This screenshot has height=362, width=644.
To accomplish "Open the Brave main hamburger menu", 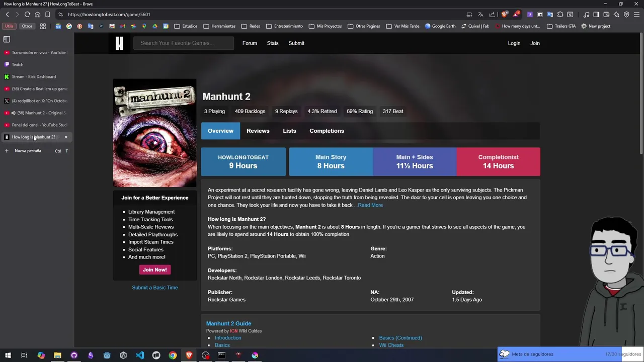I will (636, 15).
